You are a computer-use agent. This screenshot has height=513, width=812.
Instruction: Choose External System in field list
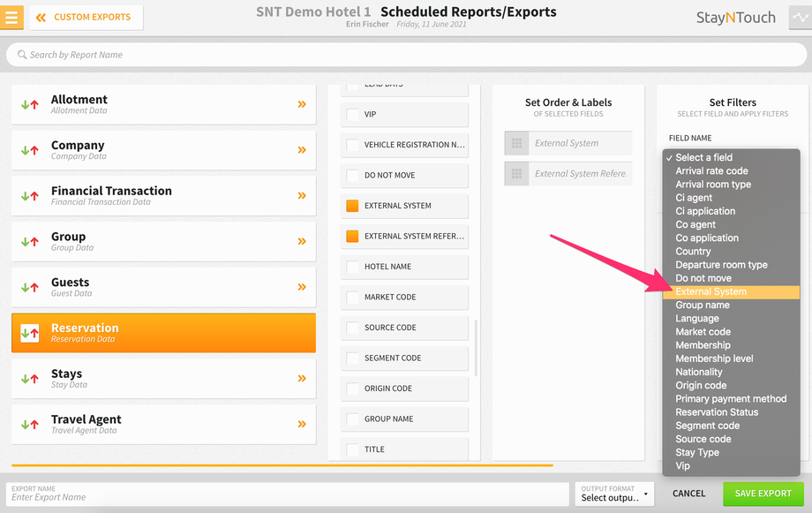coord(731,292)
